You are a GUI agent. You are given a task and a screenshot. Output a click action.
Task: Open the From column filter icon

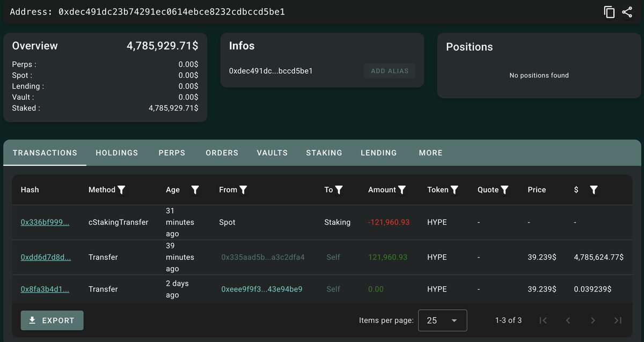point(243,190)
